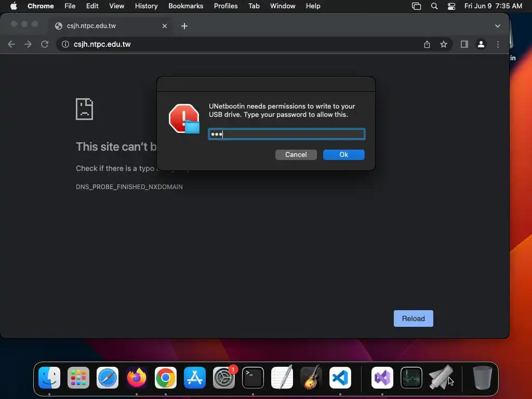Open Chrome's three-dot menu
This screenshot has width=532, height=399.
click(x=498, y=44)
